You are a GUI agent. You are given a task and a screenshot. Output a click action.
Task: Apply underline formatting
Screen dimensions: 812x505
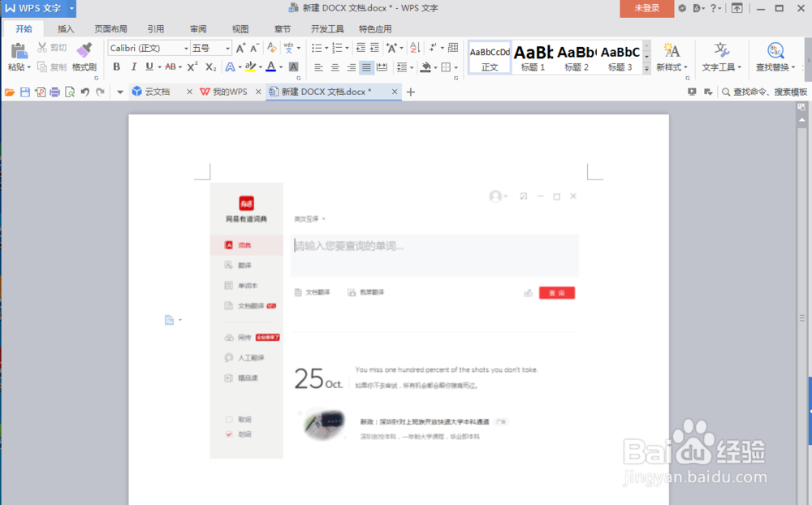pyautogui.click(x=150, y=66)
